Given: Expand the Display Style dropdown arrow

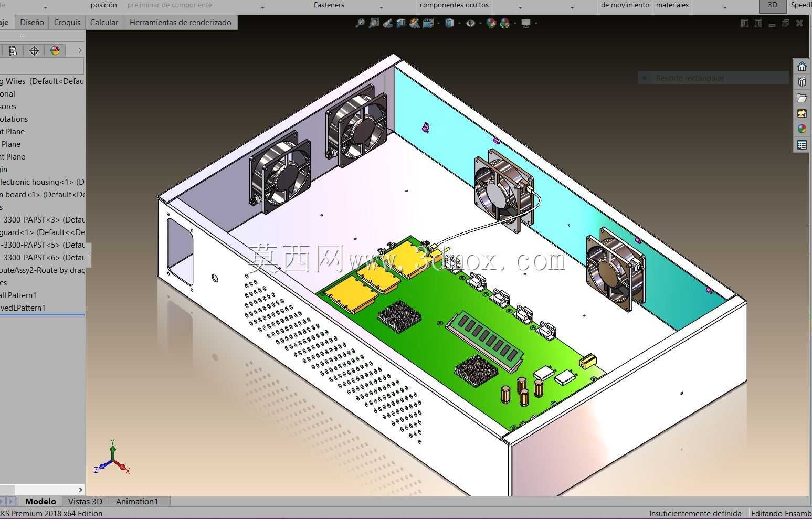Looking at the screenshot, I should 459,23.
